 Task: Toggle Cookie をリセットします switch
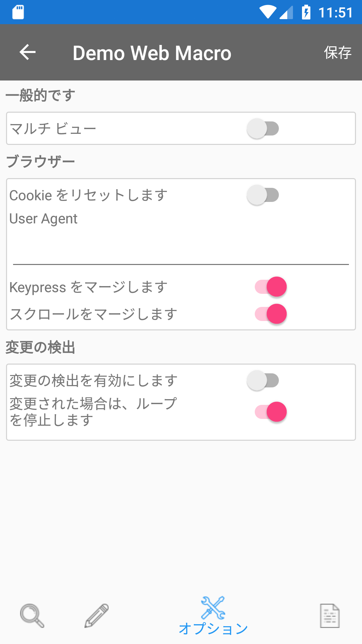coord(263,195)
